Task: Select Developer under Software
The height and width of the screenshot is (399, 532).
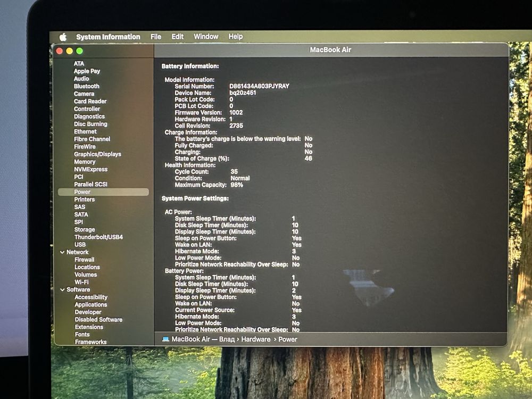Action: pos(88,312)
